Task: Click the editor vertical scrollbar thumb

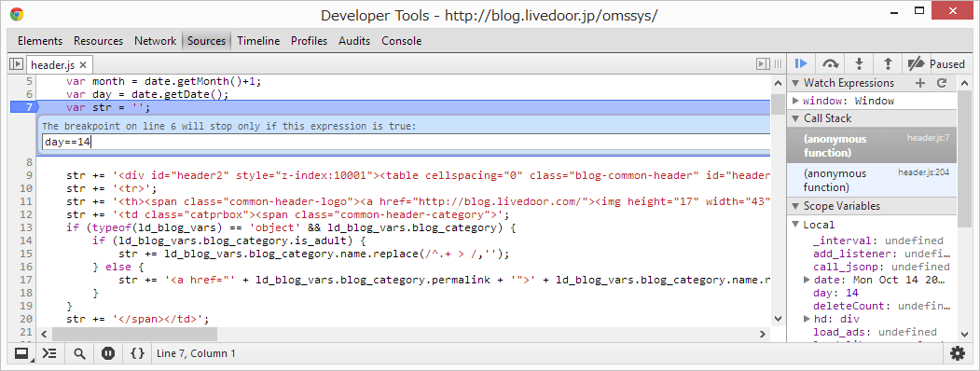Action: 778,103
